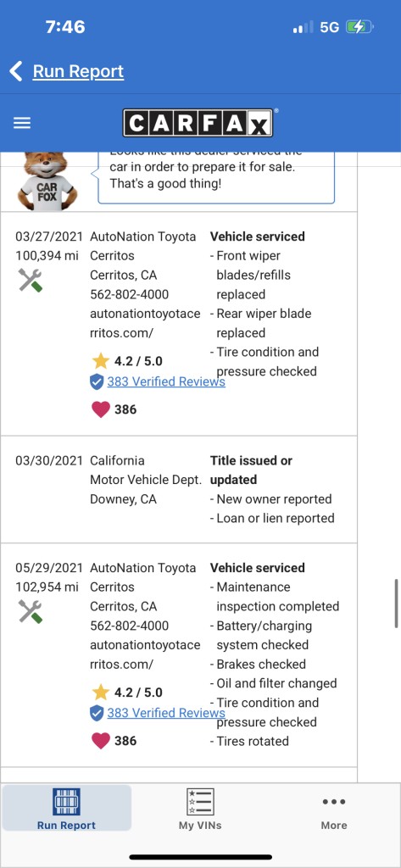Tap the 562-802-4000 phone number in 03/27 entry

coord(130,294)
